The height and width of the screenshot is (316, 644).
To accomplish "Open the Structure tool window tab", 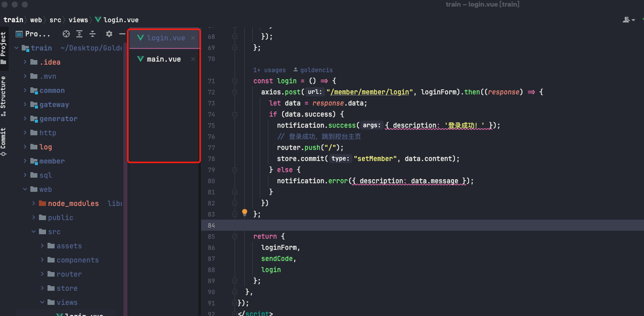I will [x=4, y=96].
